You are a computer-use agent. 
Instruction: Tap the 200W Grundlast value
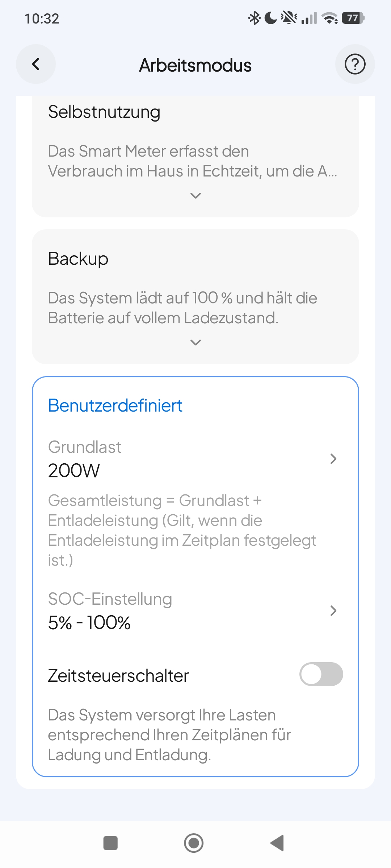pos(74,471)
